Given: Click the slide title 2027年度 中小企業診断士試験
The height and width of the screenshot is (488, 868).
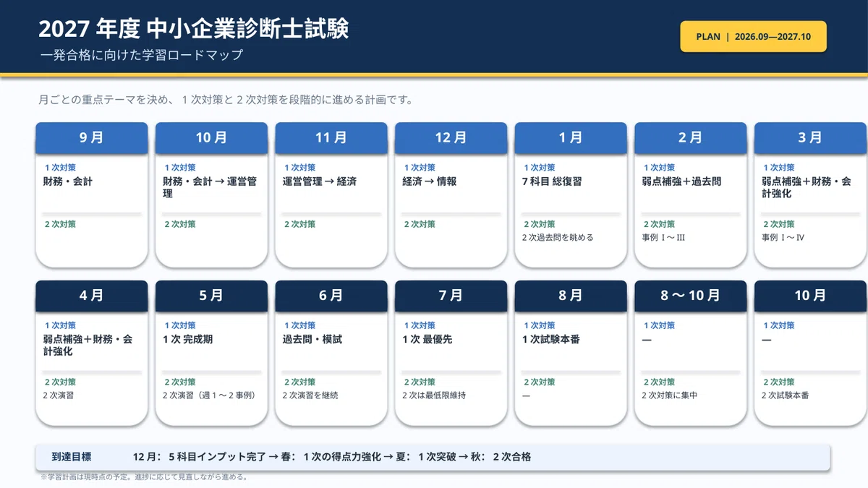Looking at the screenshot, I should pyautogui.click(x=194, y=29).
